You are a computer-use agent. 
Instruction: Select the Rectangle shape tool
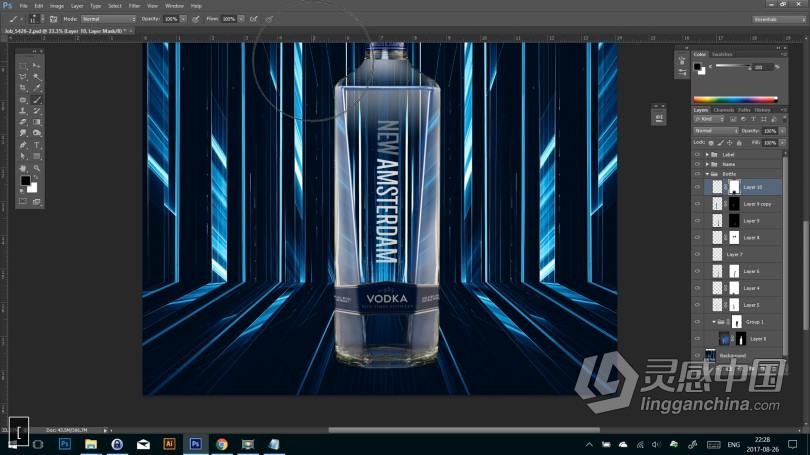pyautogui.click(x=36, y=156)
